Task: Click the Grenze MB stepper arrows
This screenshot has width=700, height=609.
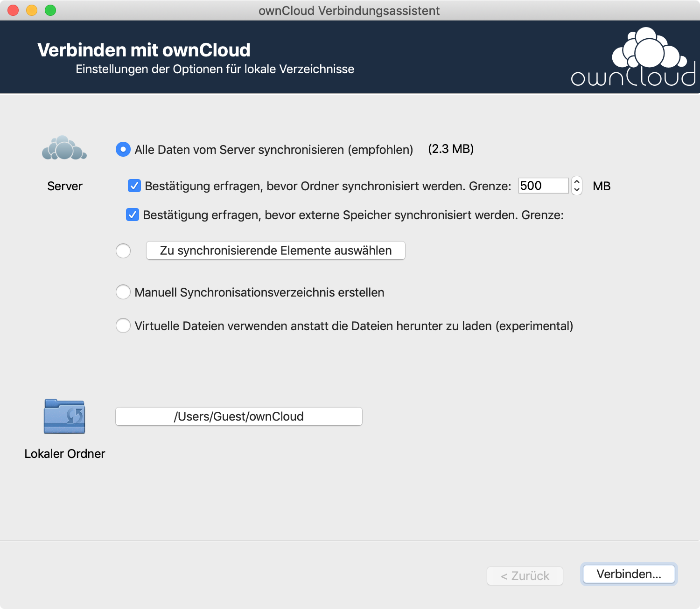Action: pos(577,186)
